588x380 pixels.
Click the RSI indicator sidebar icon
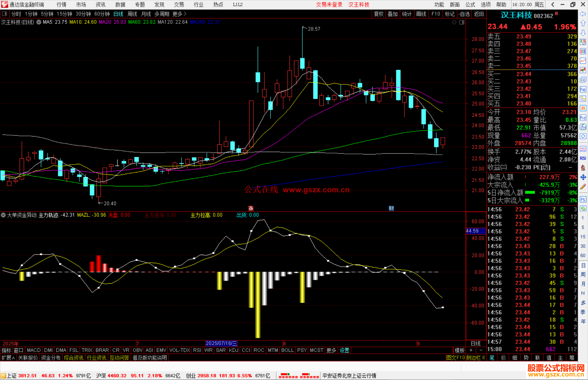click(x=583, y=158)
